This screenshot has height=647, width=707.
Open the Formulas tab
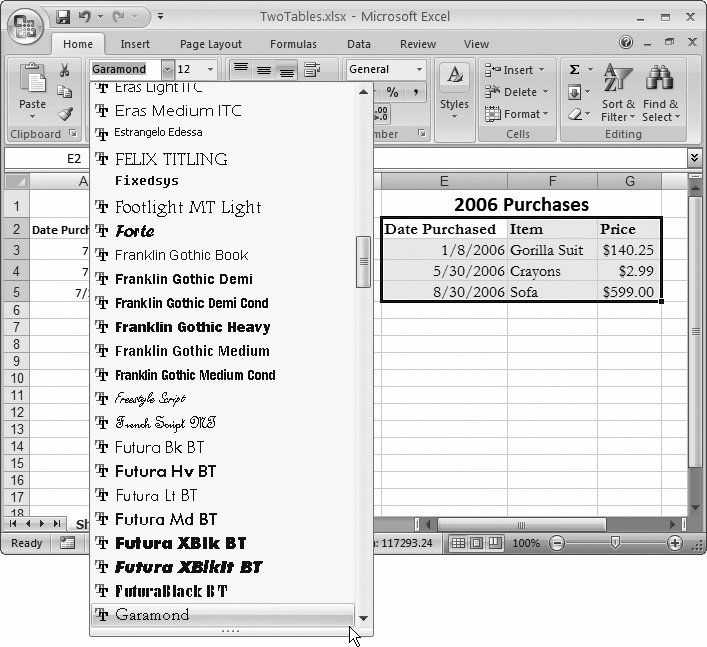293,44
